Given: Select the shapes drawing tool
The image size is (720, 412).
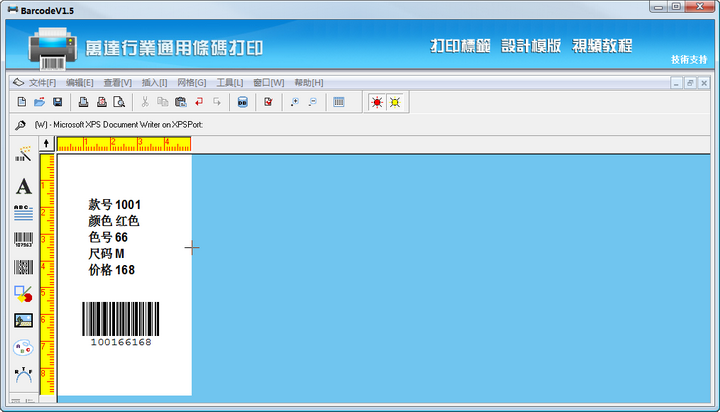Looking at the screenshot, I should [x=23, y=294].
